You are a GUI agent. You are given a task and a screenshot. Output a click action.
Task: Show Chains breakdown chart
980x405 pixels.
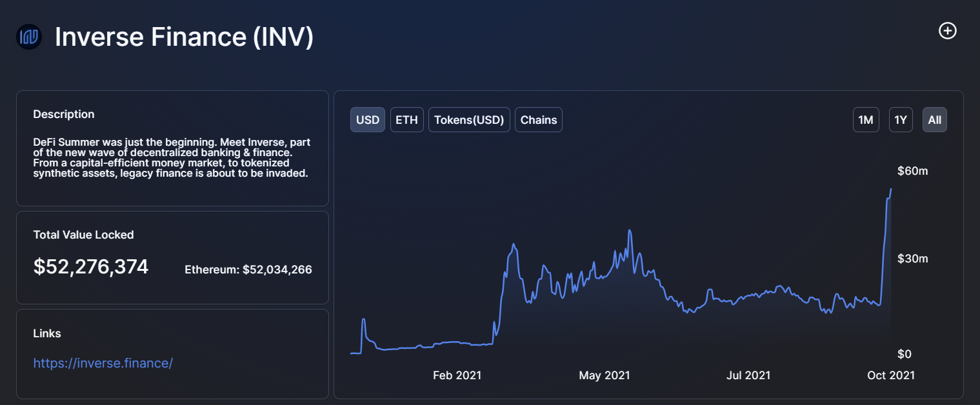click(x=539, y=120)
